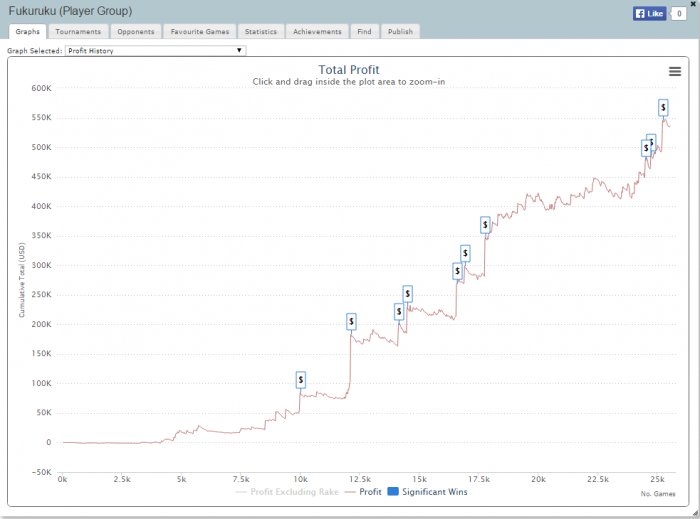Click the dollar marker at 350K near 17.5k games
Screen dimensions: 700x519
[x=485, y=224]
